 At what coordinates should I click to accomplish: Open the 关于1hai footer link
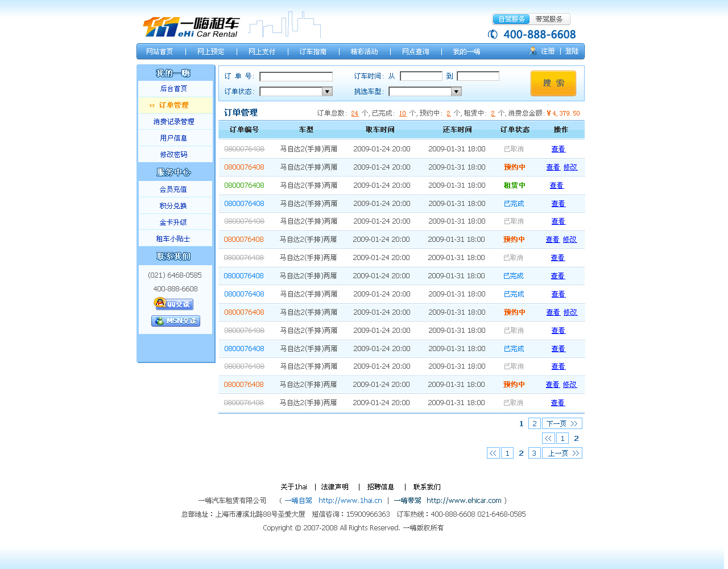[x=293, y=487]
